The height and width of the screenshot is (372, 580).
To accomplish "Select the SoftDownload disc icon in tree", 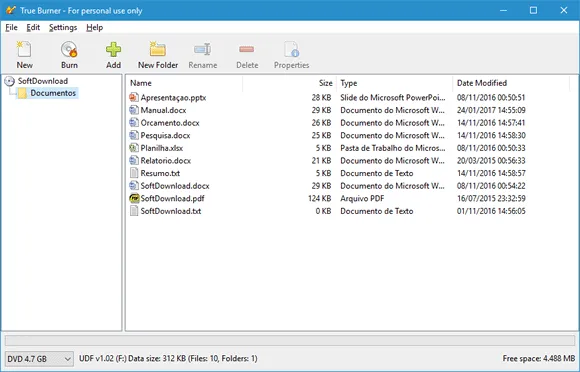I will click(10, 81).
